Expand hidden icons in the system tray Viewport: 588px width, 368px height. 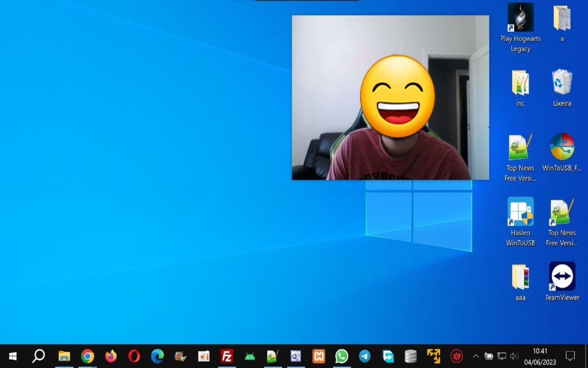[x=476, y=356]
